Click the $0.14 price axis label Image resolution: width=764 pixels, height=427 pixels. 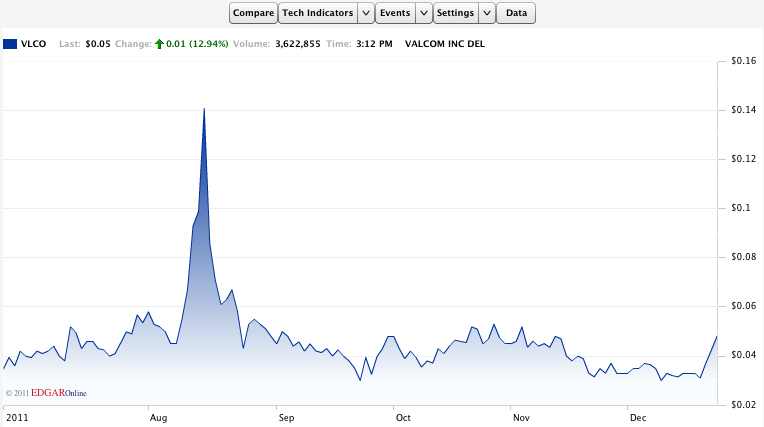click(744, 110)
